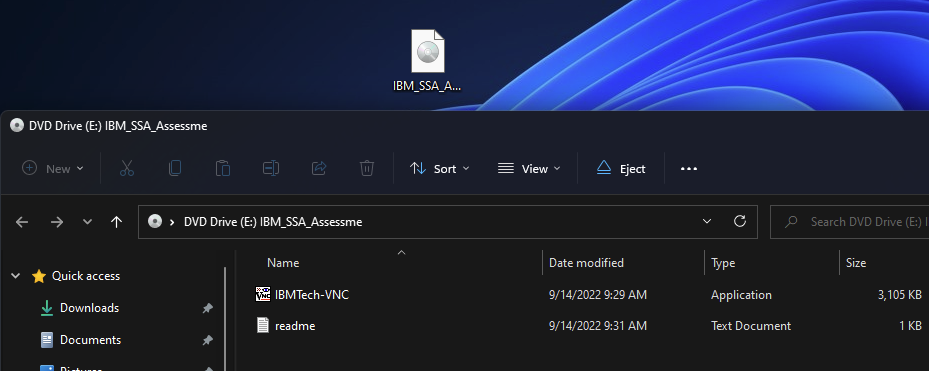Open the New item dropdown

[x=53, y=168]
